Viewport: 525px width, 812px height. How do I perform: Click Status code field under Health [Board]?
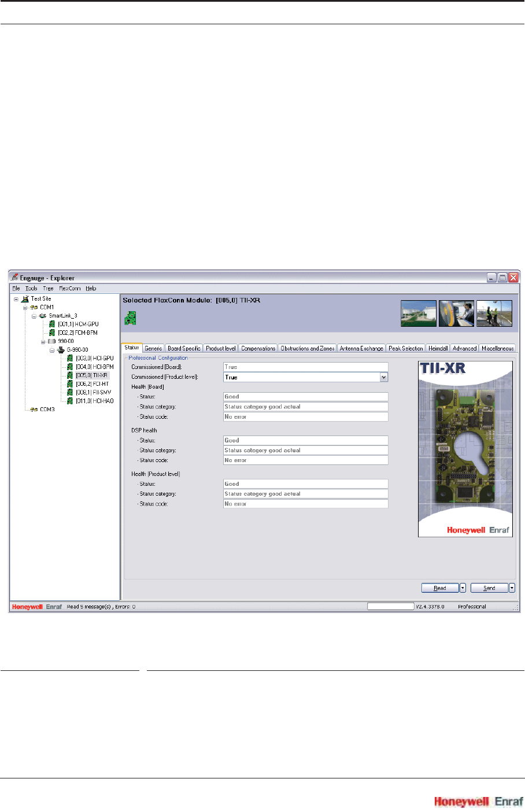[x=306, y=416]
